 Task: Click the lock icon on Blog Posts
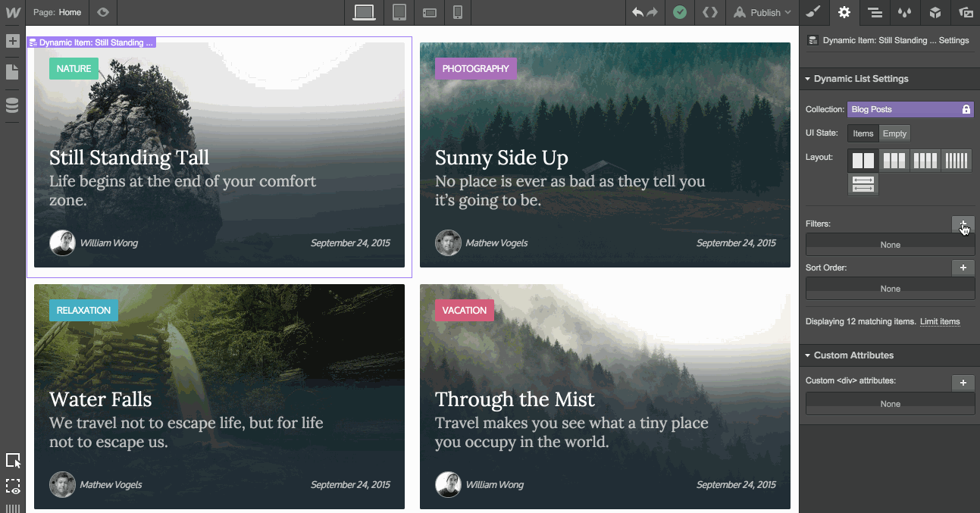coord(966,109)
